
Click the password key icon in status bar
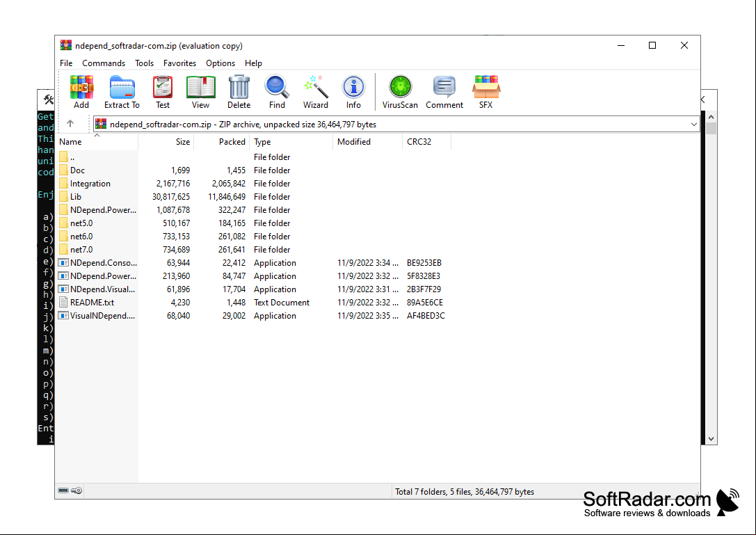pos(77,490)
